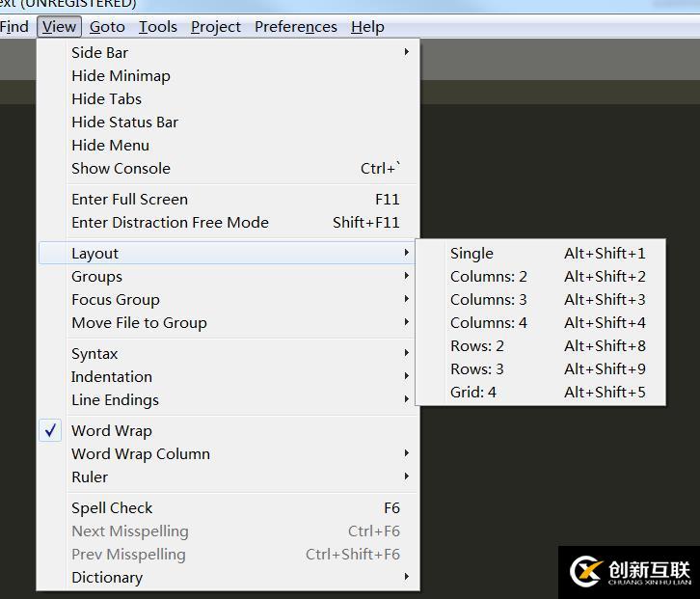Select the Grid: 4 layout
Viewport: 700px width, 599px height.
click(x=541, y=393)
